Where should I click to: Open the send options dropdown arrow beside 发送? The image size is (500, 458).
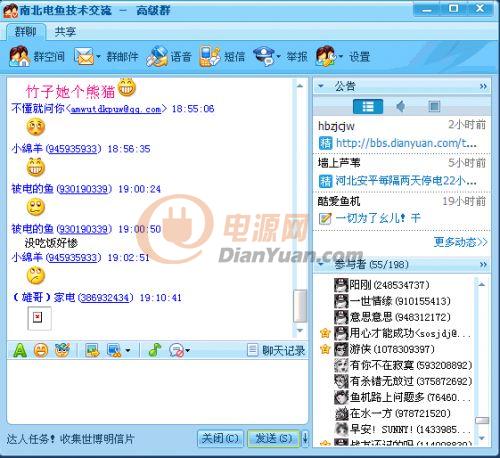pos(305,438)
